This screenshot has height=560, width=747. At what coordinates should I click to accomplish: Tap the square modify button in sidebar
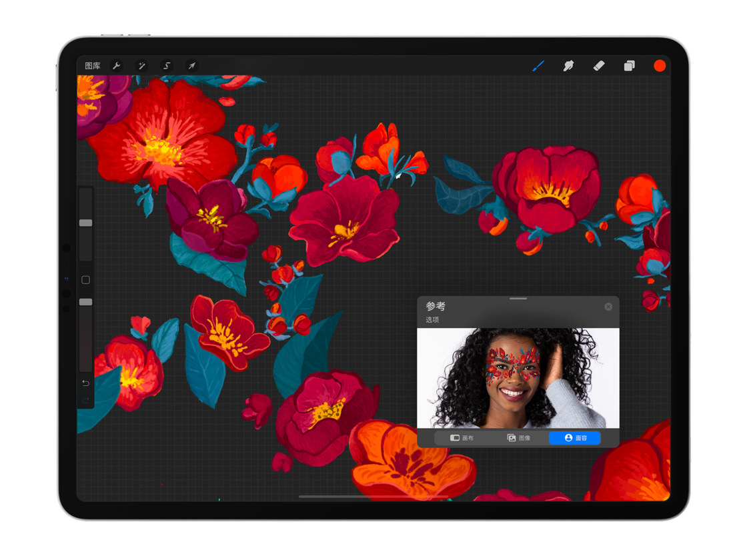pyautogui.click(x=86, y=280)
